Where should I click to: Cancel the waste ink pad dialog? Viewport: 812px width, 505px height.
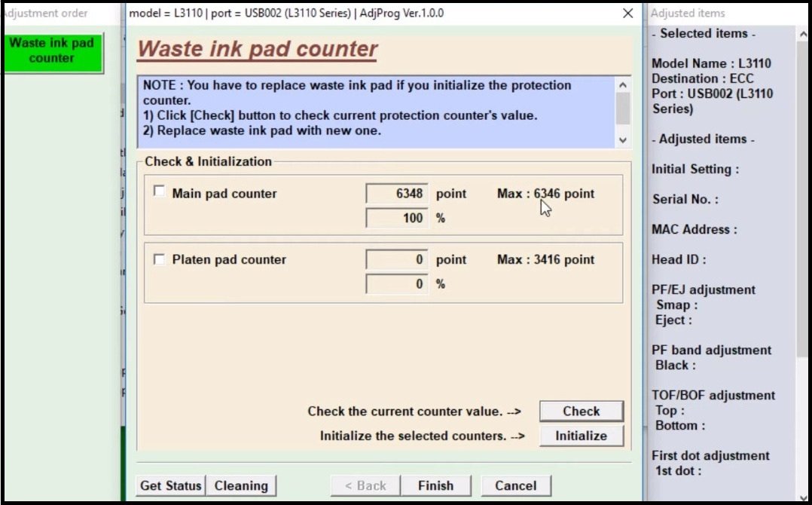[515, 486]
